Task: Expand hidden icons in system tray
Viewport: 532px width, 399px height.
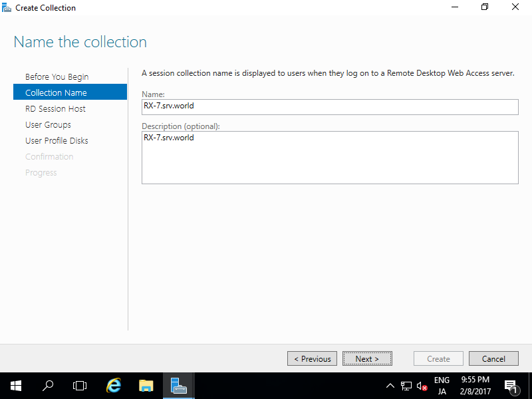Action: pyautogui.click(x=390, y=386)
